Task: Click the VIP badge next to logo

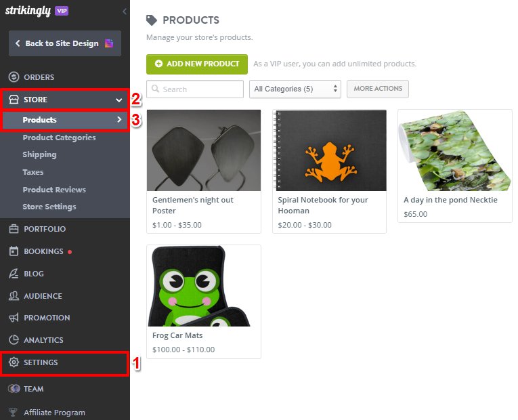Action: coord(62,11)
